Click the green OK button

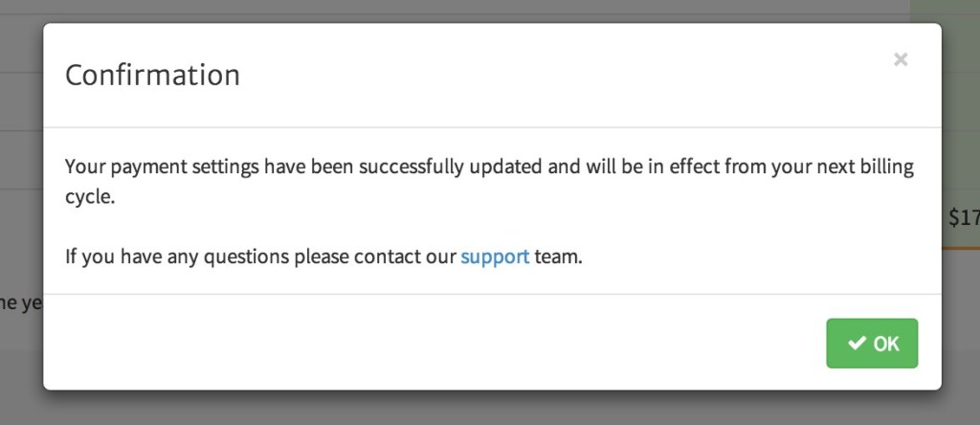pos(872,344)
